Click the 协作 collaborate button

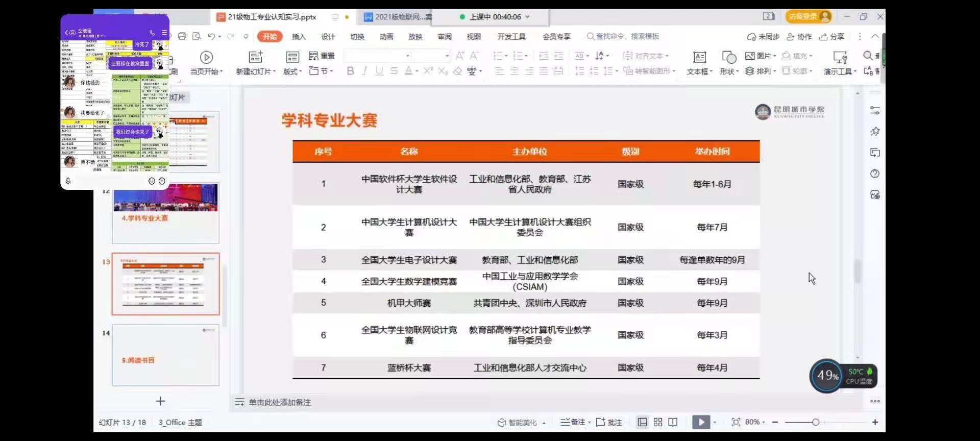tap(799, 36)
